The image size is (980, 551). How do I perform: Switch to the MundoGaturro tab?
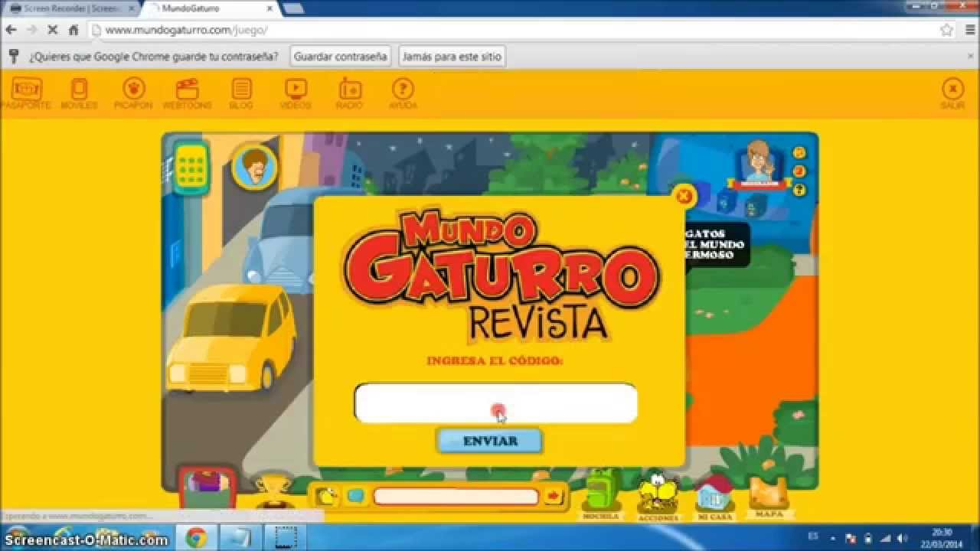[x=211, y=8]
